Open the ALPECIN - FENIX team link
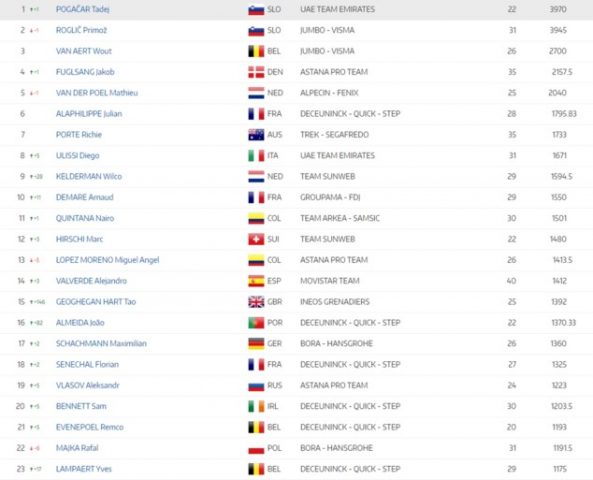The width and height of the screenshot is (593, 480). click(x=329, y=93)
